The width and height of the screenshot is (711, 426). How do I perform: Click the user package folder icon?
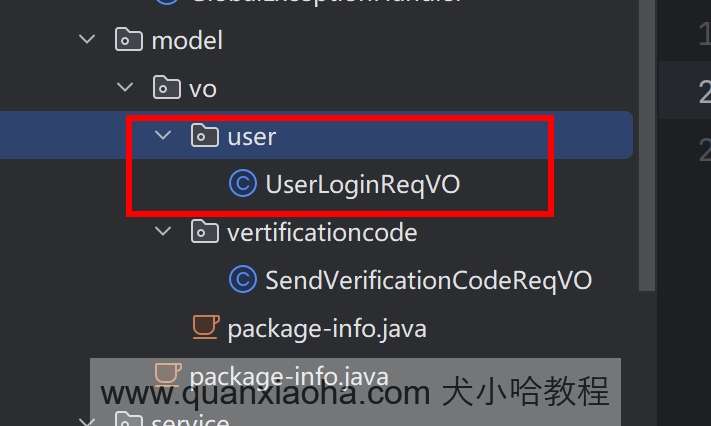pyautogui.click(x=205, y=136)
